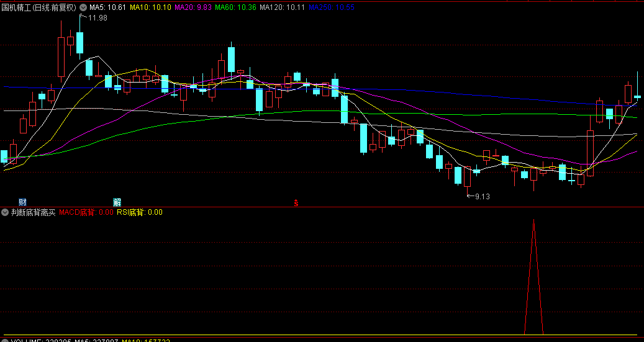
Task: Click the 解 marker icon on chart
Action: [x=117, y=202]
